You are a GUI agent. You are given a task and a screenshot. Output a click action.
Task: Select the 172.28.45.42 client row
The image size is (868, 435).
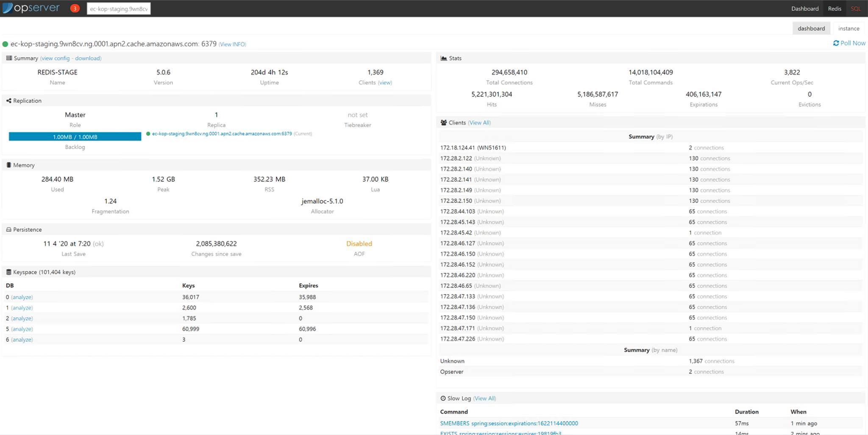(651, 233)
